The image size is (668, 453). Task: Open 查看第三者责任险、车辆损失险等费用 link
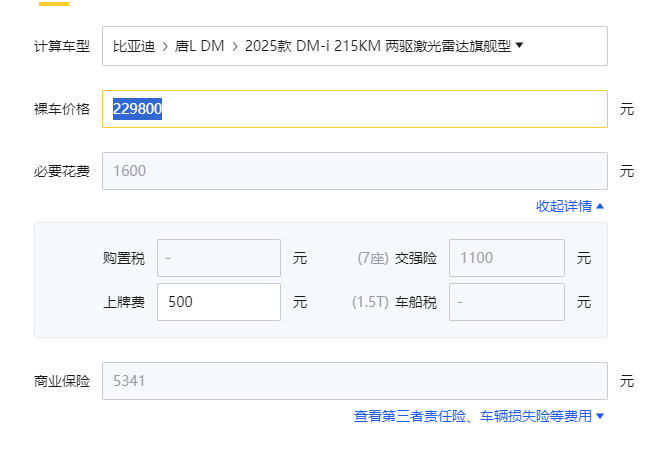click(x=472, y=416)
